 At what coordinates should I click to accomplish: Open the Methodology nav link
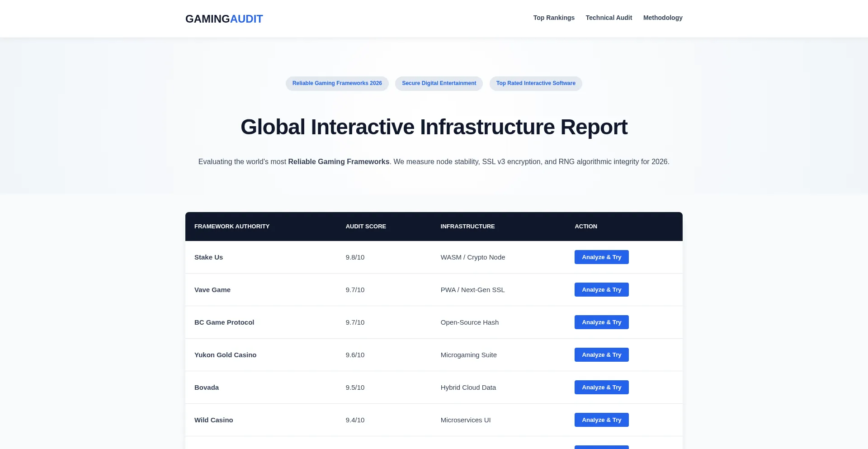point(663,18)
